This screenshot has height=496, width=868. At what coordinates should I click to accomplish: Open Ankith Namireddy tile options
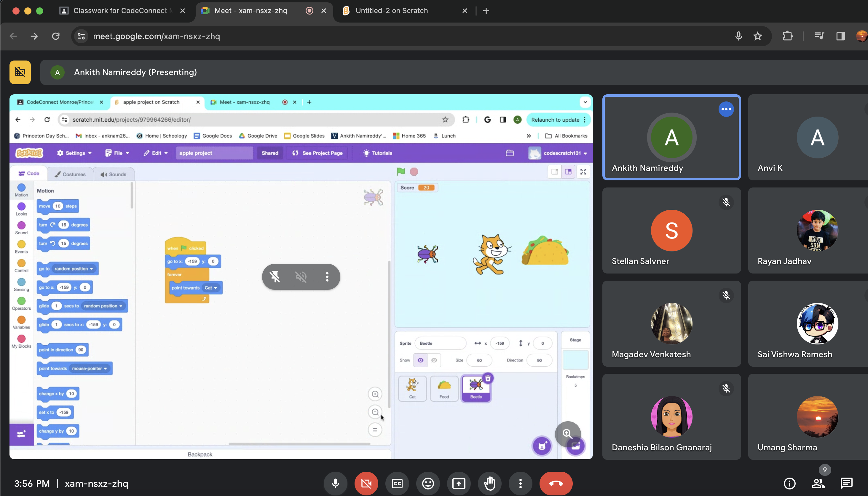tap(726, 109)
